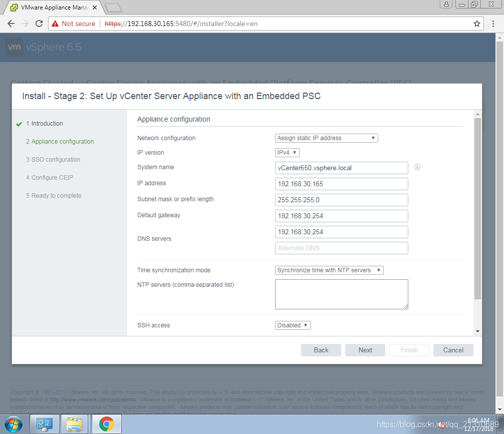
Task: Click the Default gateway field
Action: pos(341,216)
